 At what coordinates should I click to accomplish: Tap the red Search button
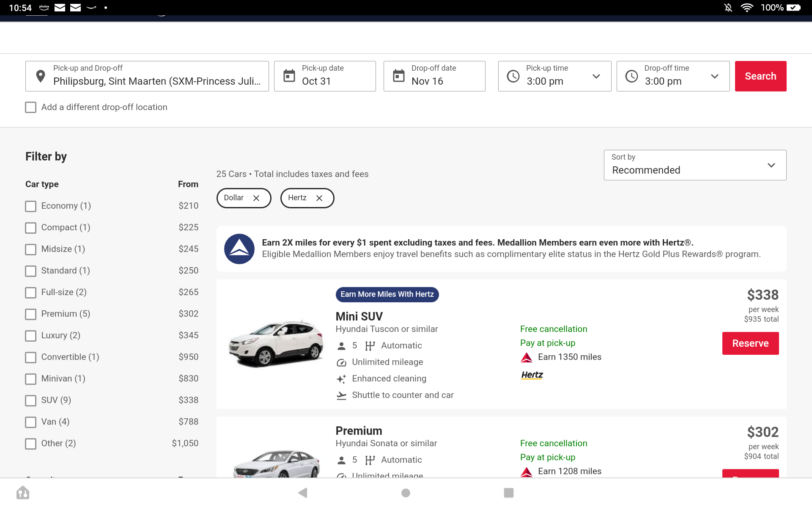760,76
